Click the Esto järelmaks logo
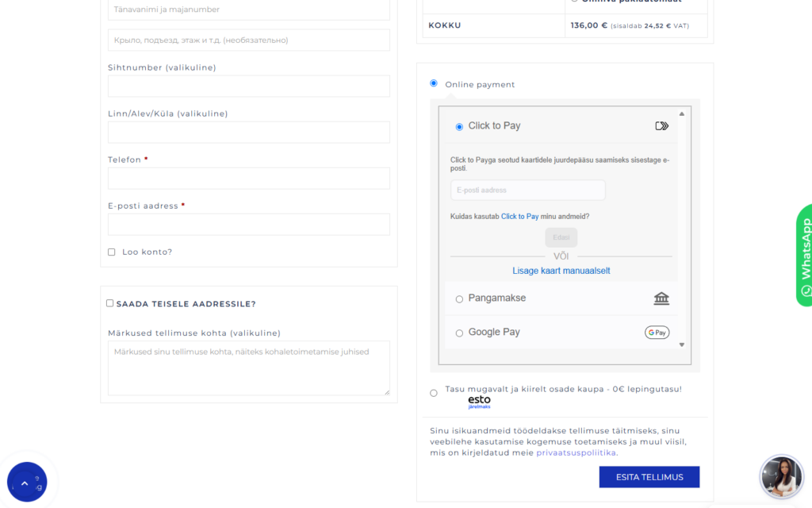Viewport: 812px width, 508px height. [479, 402]
